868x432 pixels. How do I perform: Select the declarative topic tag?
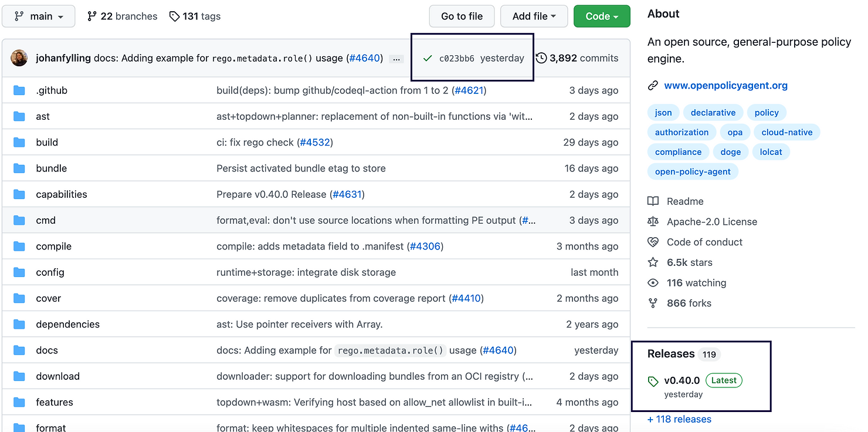(713, 113)
